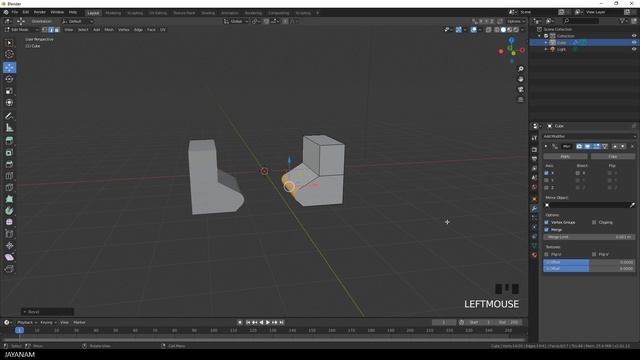
Task: Select the Cursor tool in the left toolbar
Action: click(x=9, y=54)
